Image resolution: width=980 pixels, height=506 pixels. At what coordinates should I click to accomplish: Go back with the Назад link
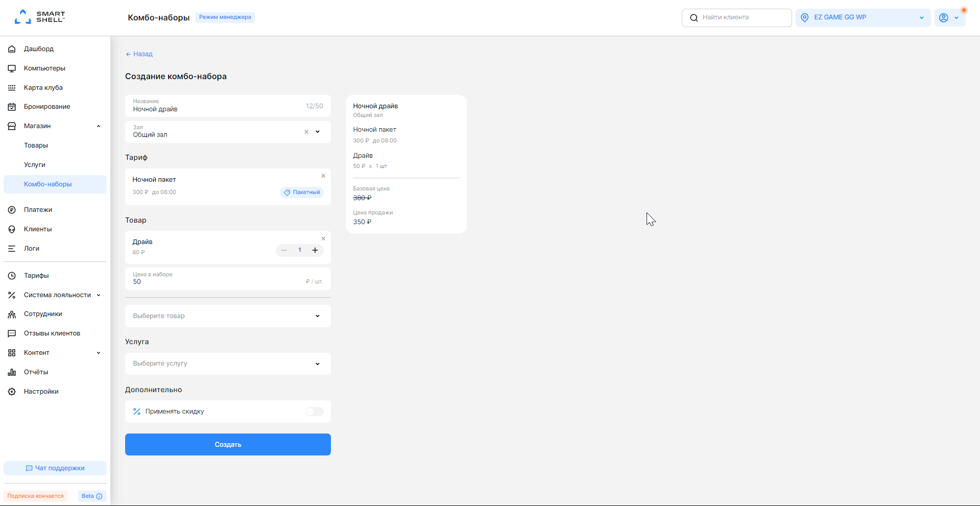click(x=139, y=54)
